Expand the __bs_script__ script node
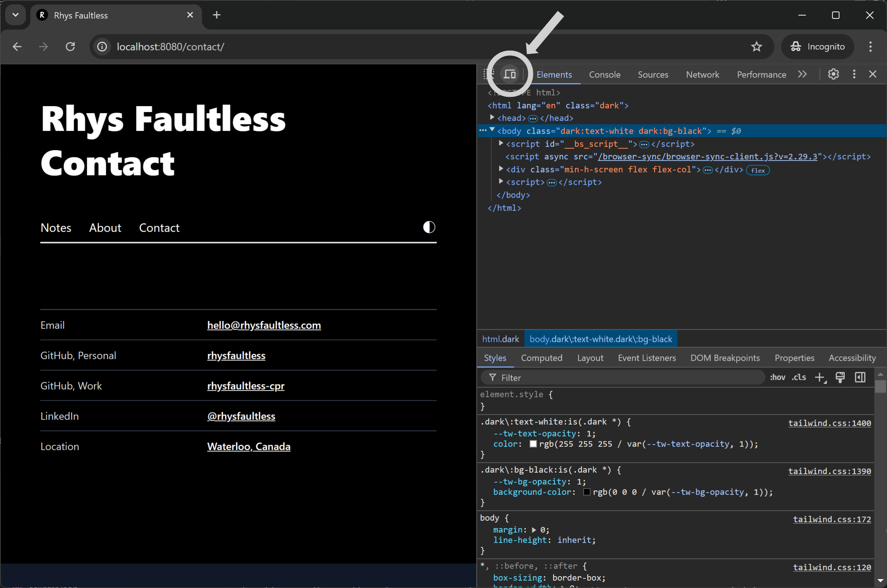This screenshot has width=887, height=588. coord(501,143)
